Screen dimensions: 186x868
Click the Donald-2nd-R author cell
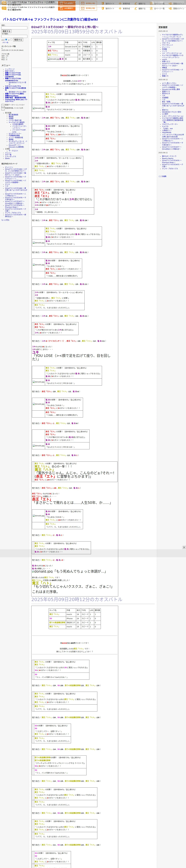(71, 47)
